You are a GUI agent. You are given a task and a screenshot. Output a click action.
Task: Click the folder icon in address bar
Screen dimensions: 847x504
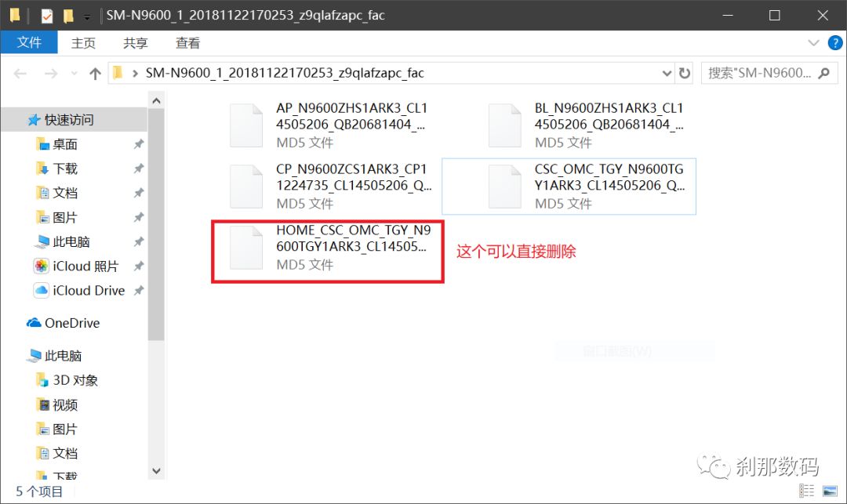118,73
